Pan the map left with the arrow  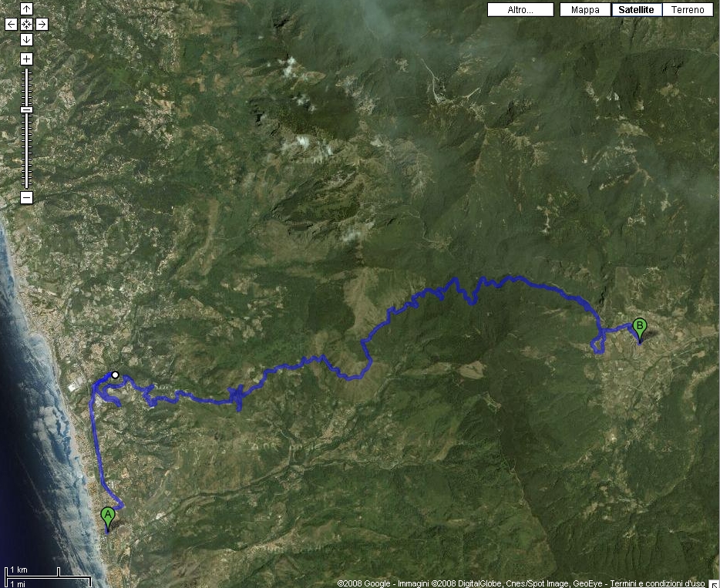coord(11,25)
